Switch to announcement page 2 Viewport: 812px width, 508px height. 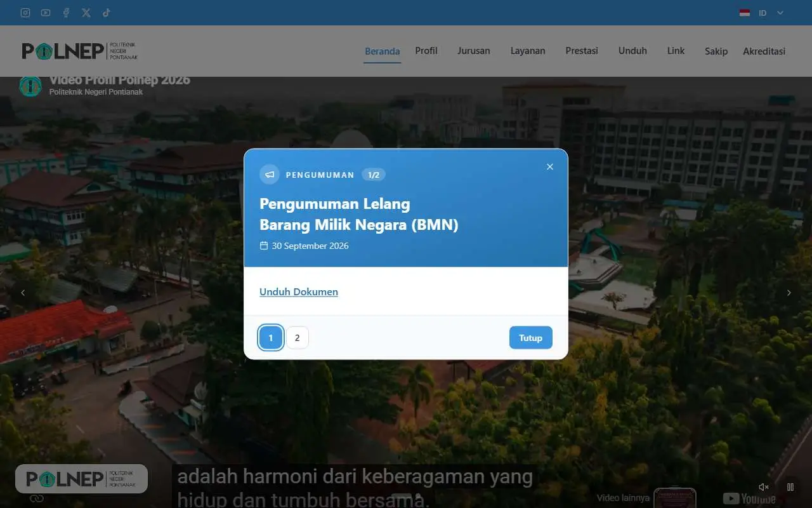click(x=298, y=338)
